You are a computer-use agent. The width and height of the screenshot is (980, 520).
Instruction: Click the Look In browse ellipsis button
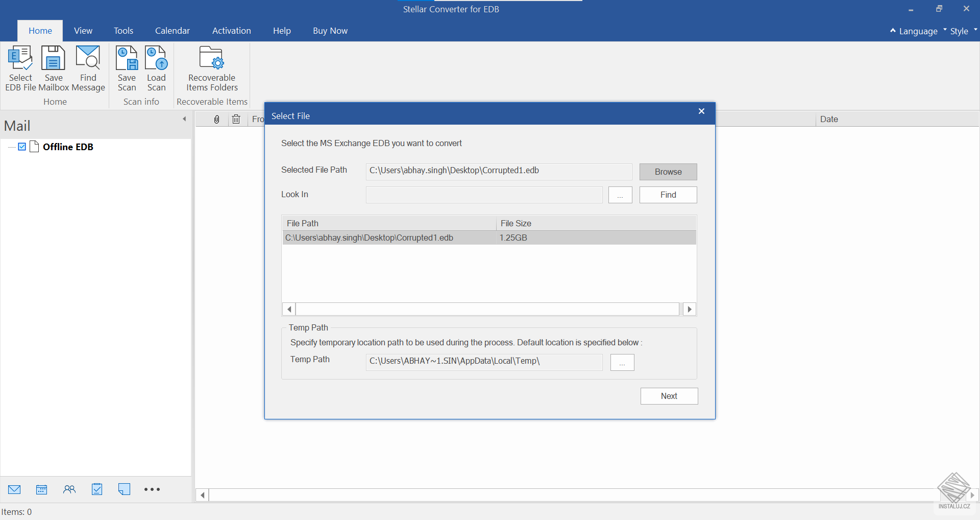pos(620,195)
